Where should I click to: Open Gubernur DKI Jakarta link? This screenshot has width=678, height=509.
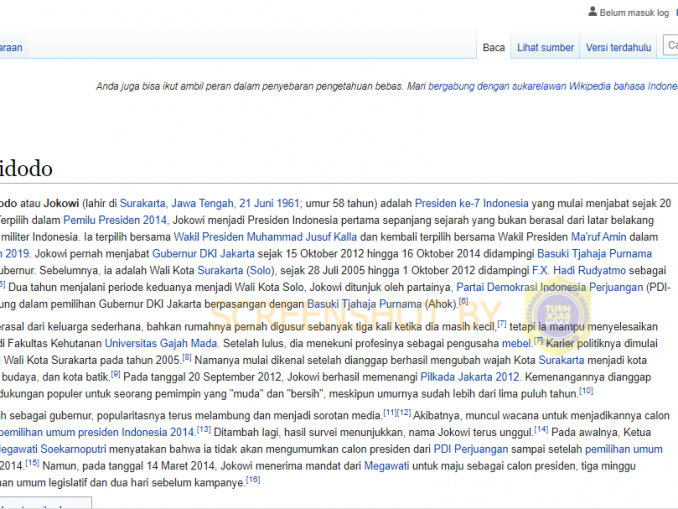(x=203, y=254)
